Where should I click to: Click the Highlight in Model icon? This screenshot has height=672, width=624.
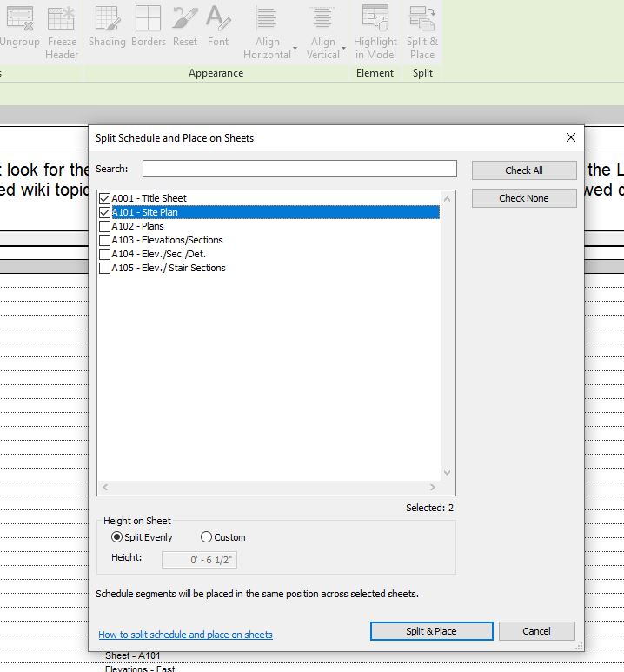pos(375,19)
